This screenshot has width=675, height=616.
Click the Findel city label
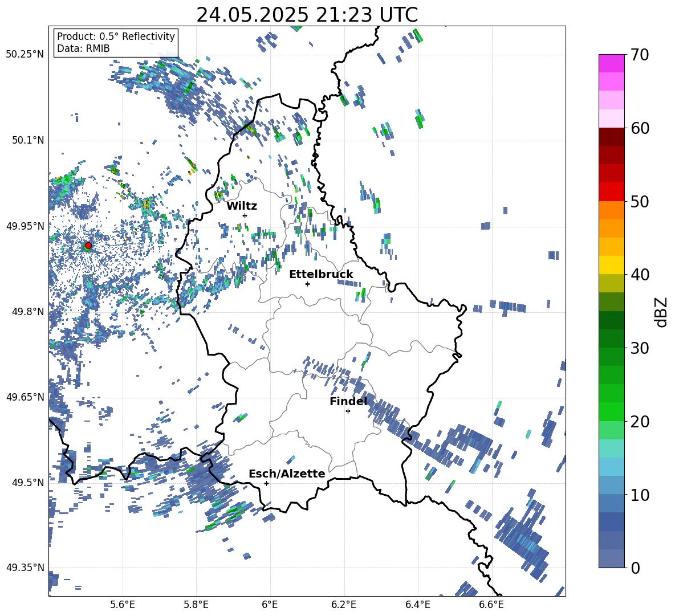(x=348, y=402)
